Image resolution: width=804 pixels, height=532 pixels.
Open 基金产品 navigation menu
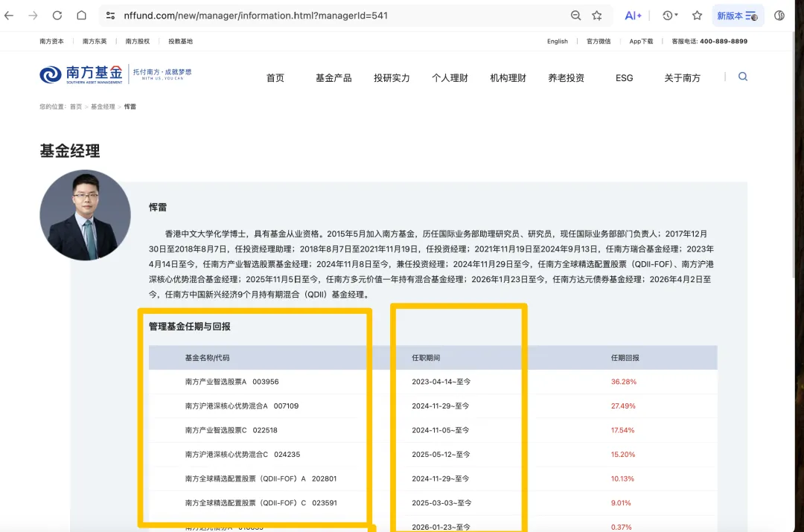(334, 78)
